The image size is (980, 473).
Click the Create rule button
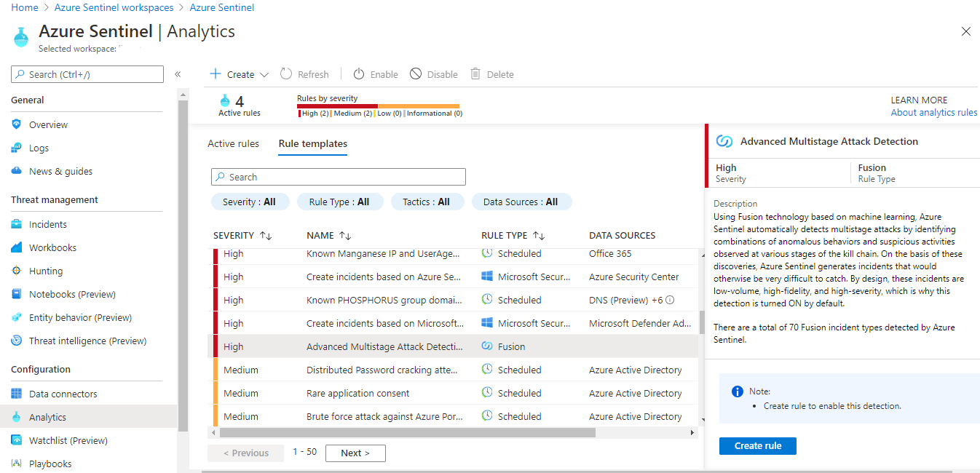[x=757, y=445]
